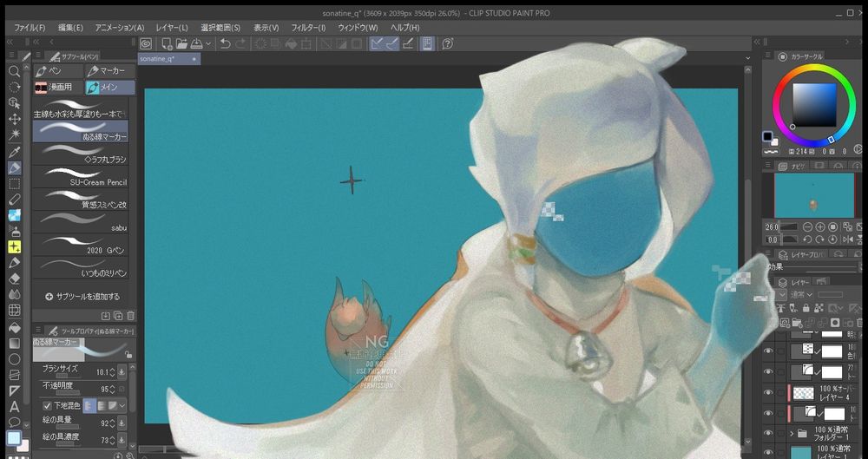Open Clip Studio spiral icon
Viewport: 868px width, 459px height.
146,43
